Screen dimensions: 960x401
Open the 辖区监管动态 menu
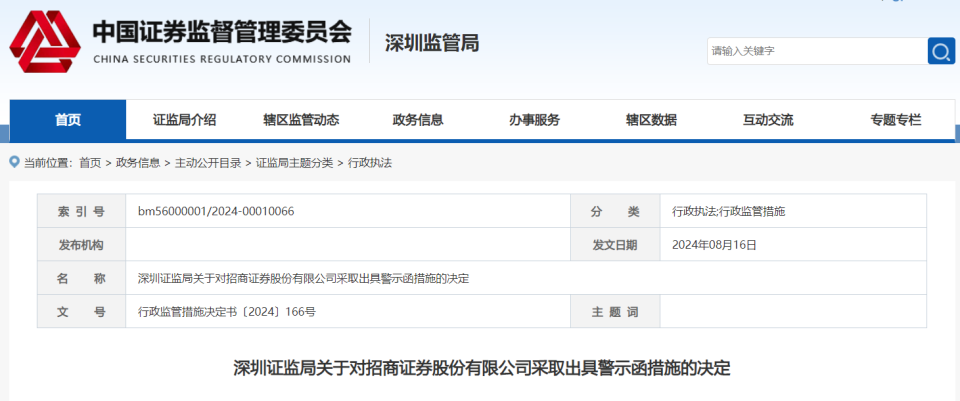point(301,120)
